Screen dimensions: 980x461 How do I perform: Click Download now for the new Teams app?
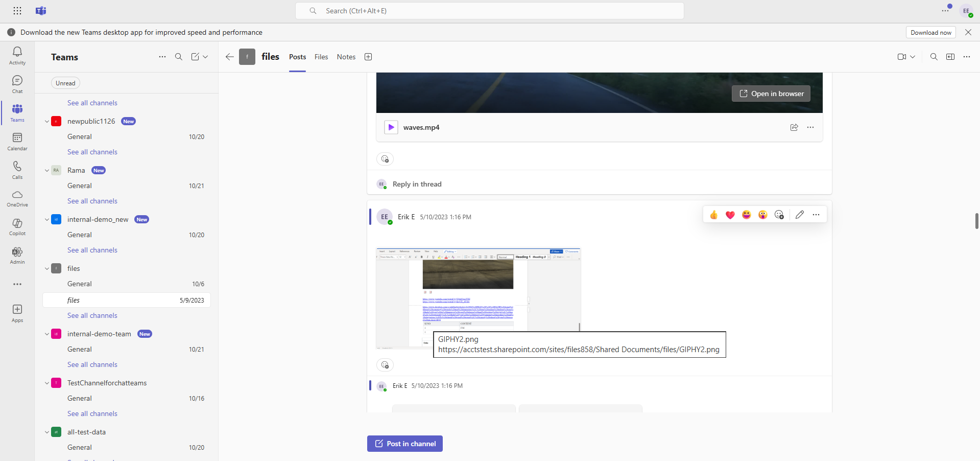click(930, 32)
